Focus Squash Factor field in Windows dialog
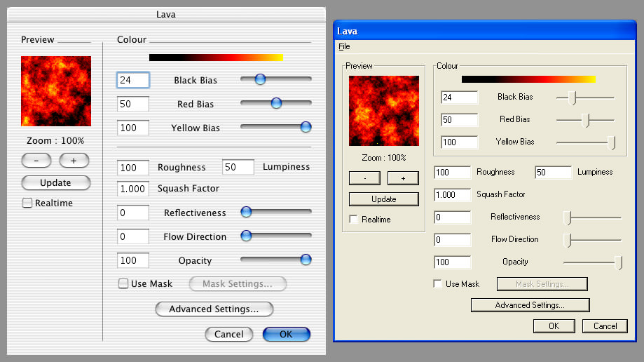The height and width of the screenshot is (362, 644). (453, 194)
